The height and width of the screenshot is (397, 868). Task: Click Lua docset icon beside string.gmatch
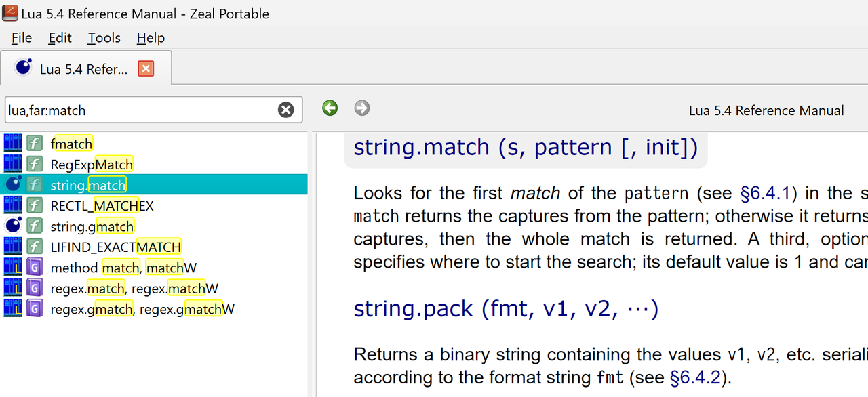click(13, 226)
